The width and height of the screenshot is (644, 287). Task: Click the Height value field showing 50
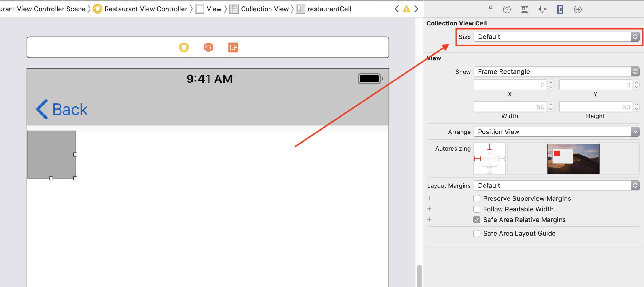[596, 107]
